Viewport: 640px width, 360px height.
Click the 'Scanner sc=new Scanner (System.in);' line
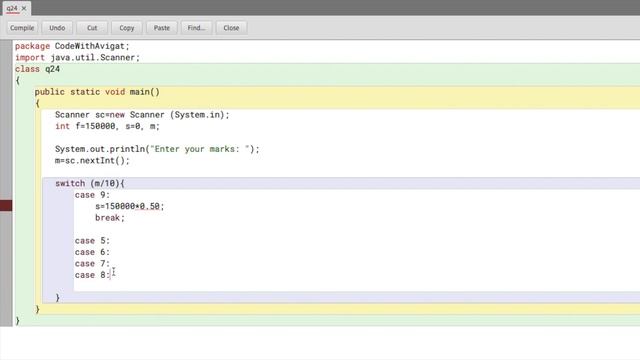(x=142, y=115)
